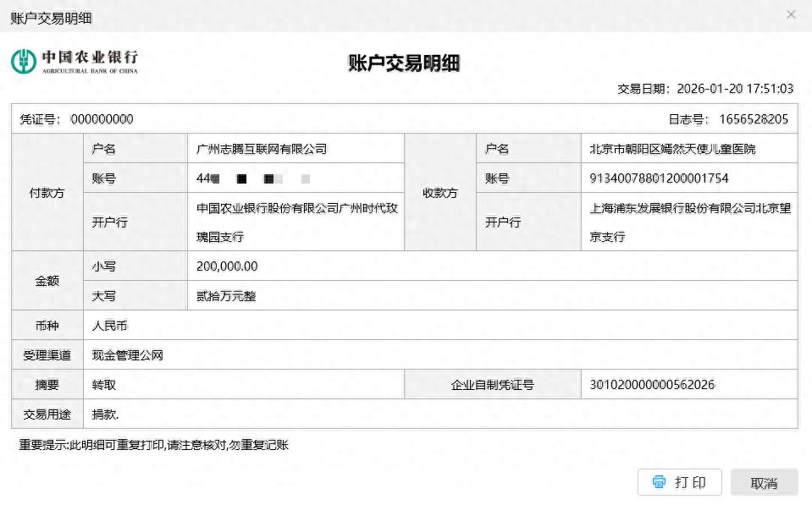Click the 摘要 label cell
This screenshot has width=812, height=505.
point(47,385)
